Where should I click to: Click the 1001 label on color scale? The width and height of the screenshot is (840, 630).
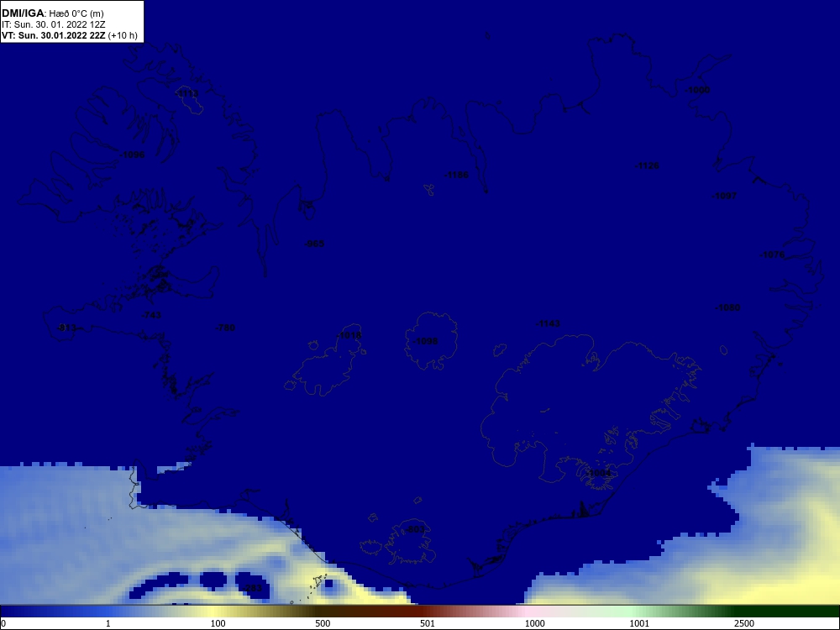pyautogui.click(x=639, y=623)
